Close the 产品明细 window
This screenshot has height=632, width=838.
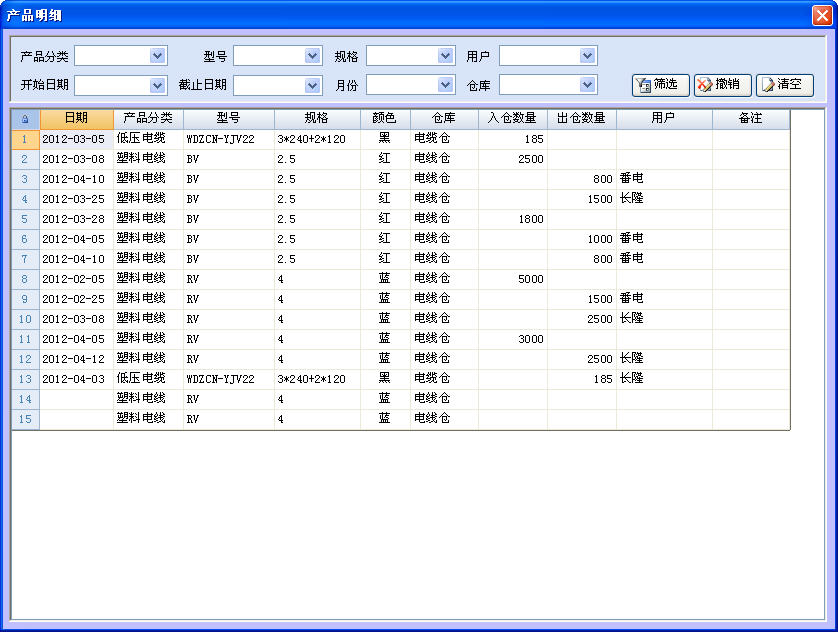point(822,16)
